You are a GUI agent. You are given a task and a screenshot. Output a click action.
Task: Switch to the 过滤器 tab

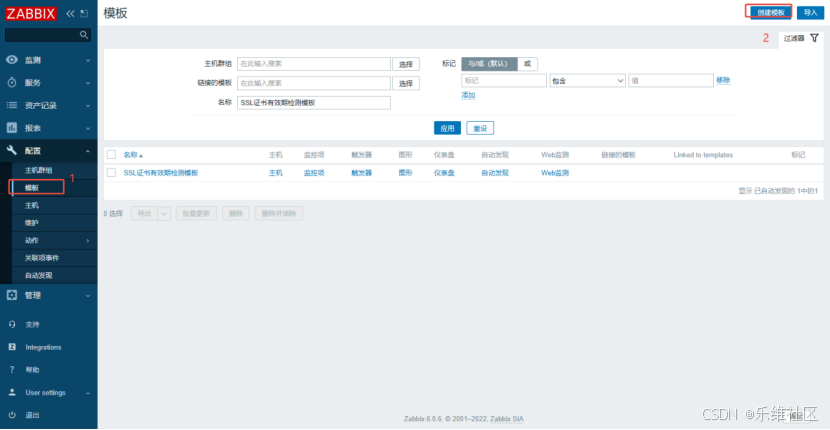point(800,38)
